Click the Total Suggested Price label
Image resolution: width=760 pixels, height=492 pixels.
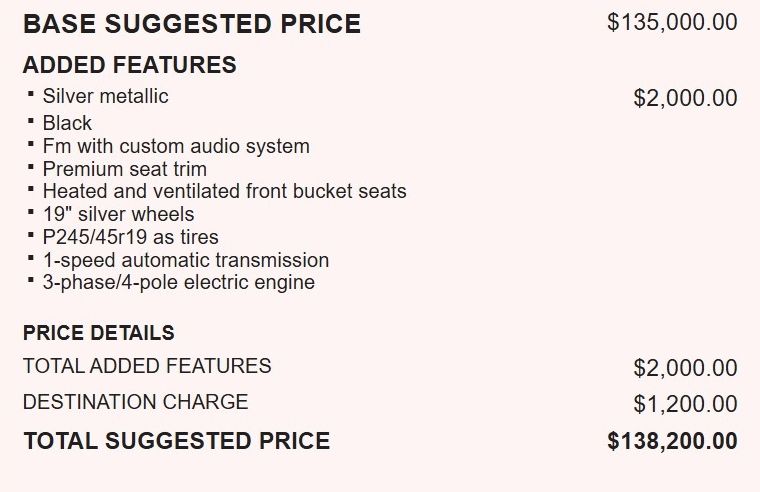176,440
